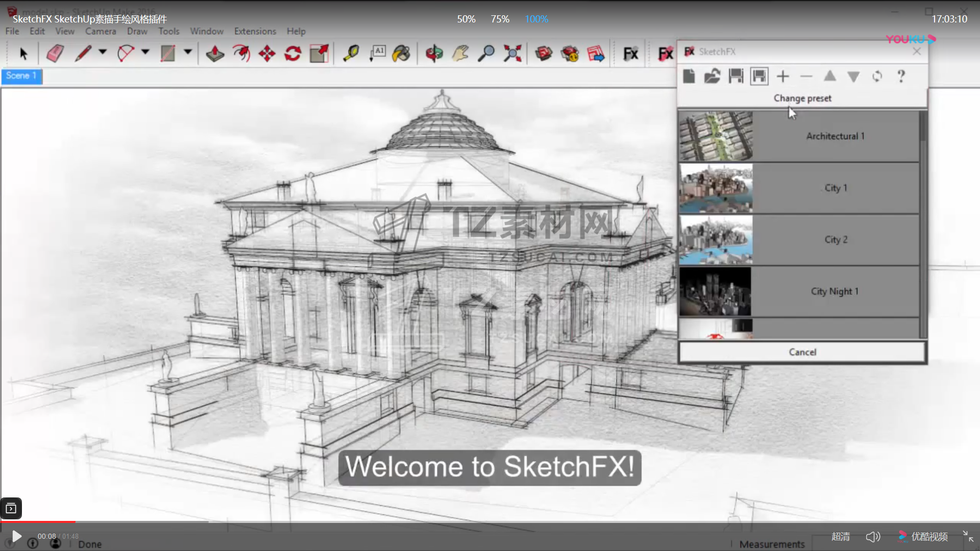Image resolution: width=980 pixels, height=551 pixels.
Task: Set video size to 75%
Action: pos(500,19)
